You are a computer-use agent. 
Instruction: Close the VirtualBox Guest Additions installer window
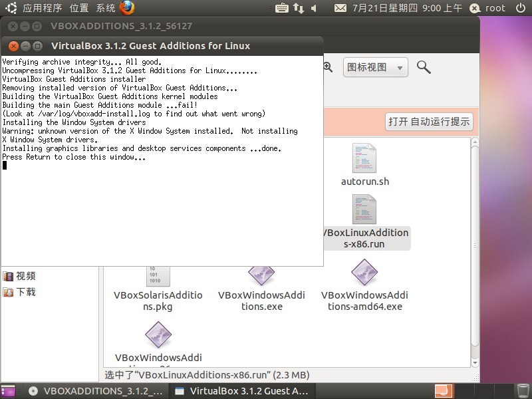pyautogui.click(x=13, y=46)
